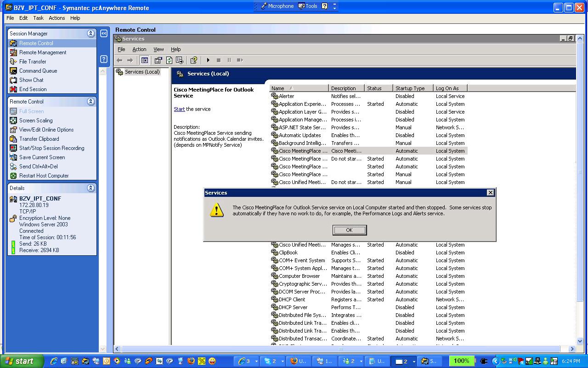Collapse the Remote Control panel section
588x368 pixels.
click(91, 102)
